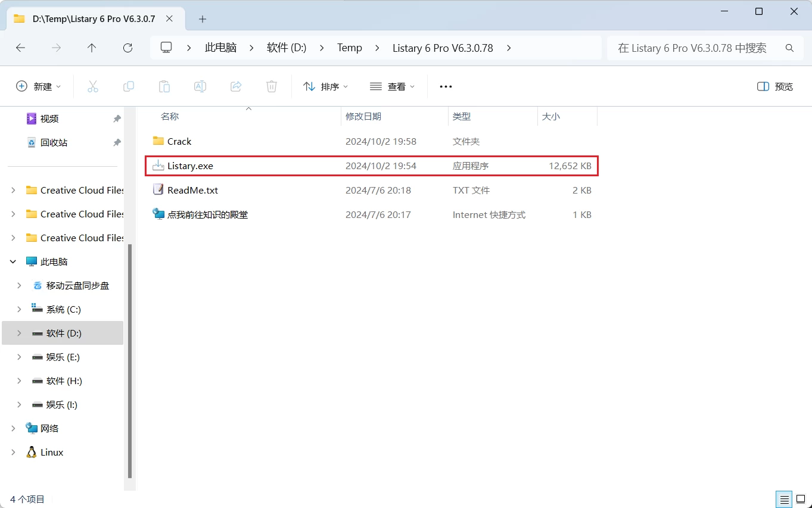Click the monitor icon in address bar

coord(166,48)
